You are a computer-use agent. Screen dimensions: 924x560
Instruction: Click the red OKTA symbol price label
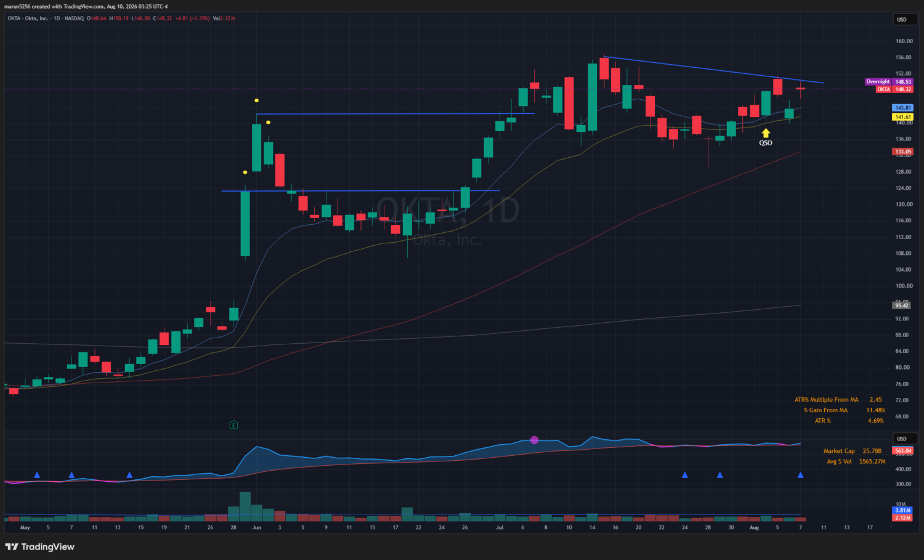click(894, 89)
